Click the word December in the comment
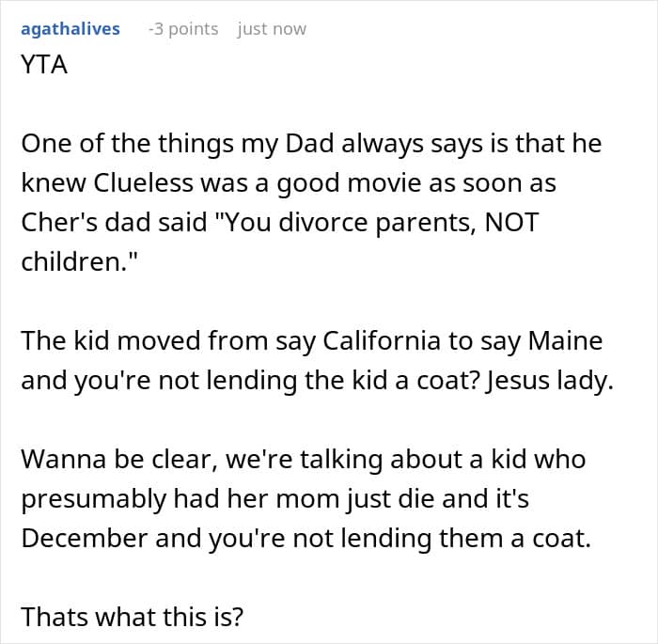The height and width of the screenshot is (644, 658). [84, 538]
